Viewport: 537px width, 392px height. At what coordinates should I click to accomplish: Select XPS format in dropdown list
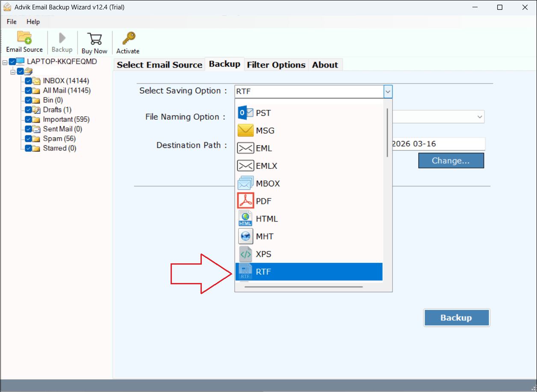[x=263, y=254]
